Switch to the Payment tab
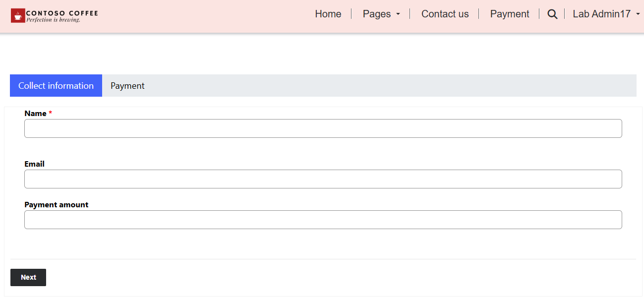 pyautogui.click(x=127, y=85)
